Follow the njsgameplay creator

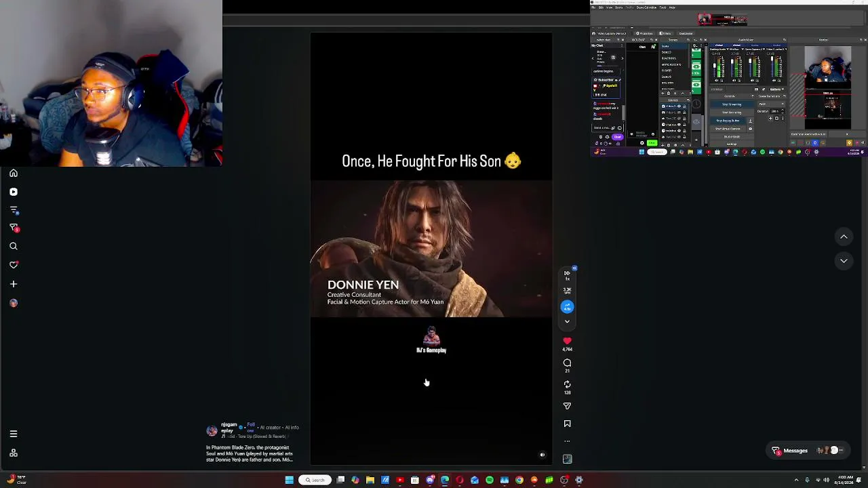251,428
